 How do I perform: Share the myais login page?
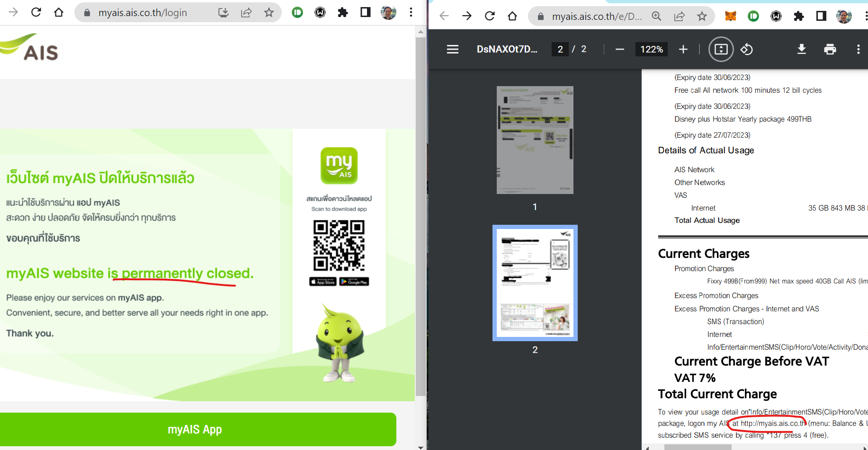246,13
